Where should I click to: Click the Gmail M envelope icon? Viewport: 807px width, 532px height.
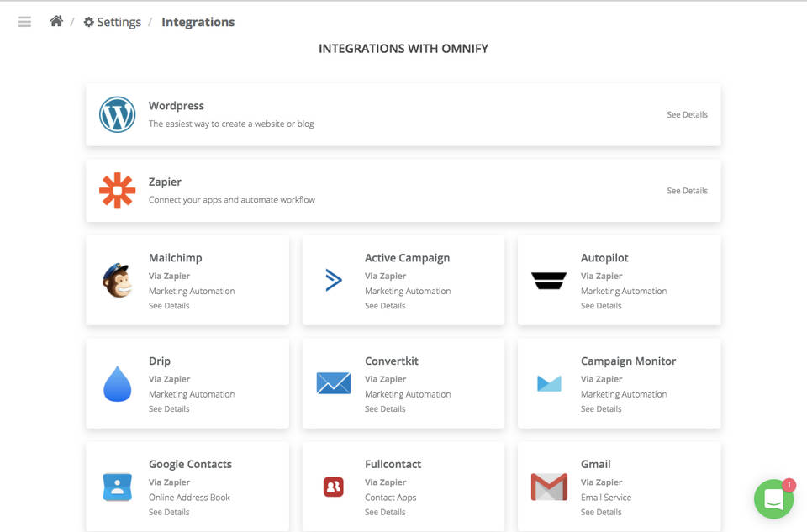(548, 487)
